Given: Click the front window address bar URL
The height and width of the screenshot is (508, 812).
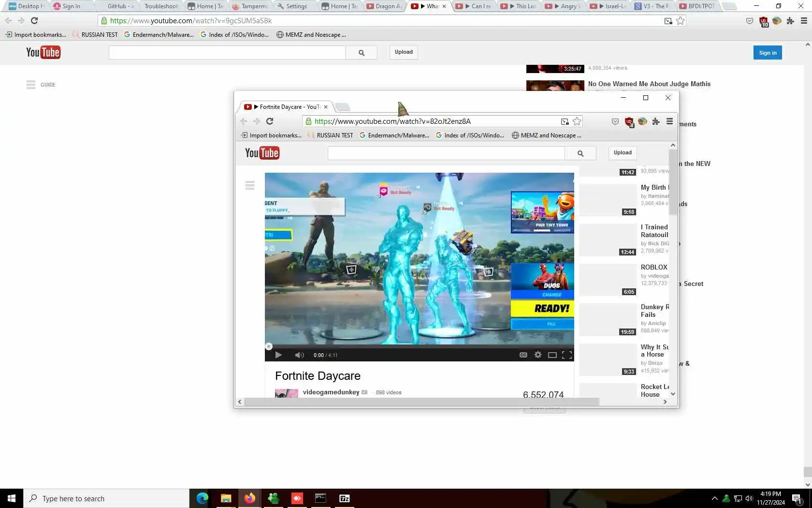Looking at the screenshot, I should tap(392, 121).
